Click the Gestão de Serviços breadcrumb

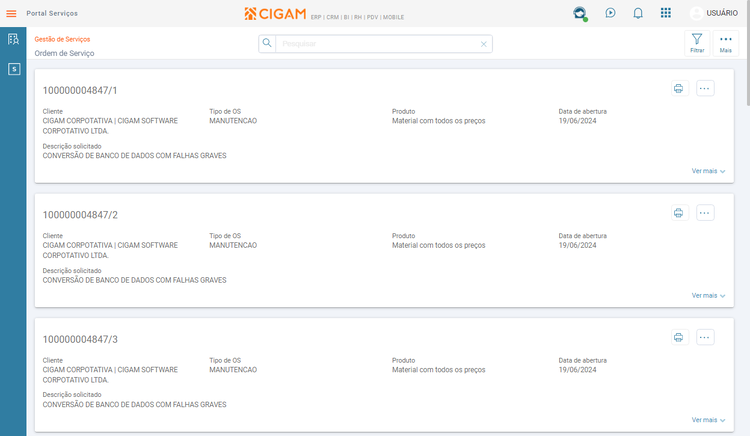(62, 39)
